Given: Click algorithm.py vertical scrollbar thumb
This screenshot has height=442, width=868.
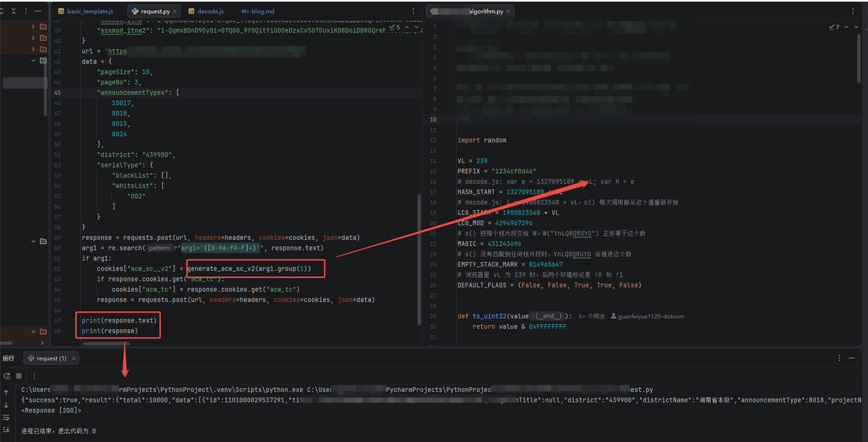Looking at the screenshot, I should pos(859,59).
